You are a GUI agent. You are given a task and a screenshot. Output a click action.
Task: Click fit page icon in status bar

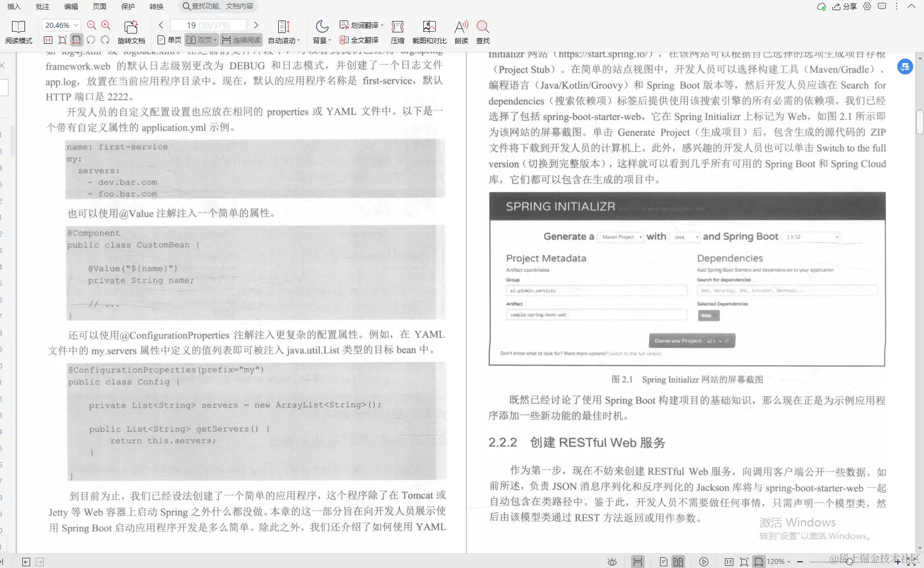click(x=744, y=562)
